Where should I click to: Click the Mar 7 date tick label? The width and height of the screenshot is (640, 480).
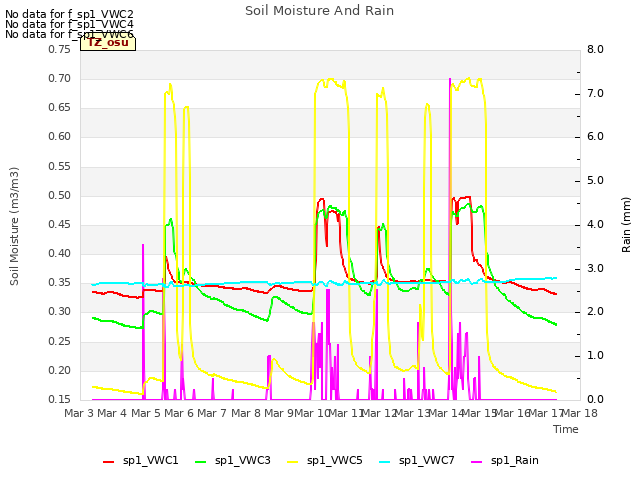212,413
